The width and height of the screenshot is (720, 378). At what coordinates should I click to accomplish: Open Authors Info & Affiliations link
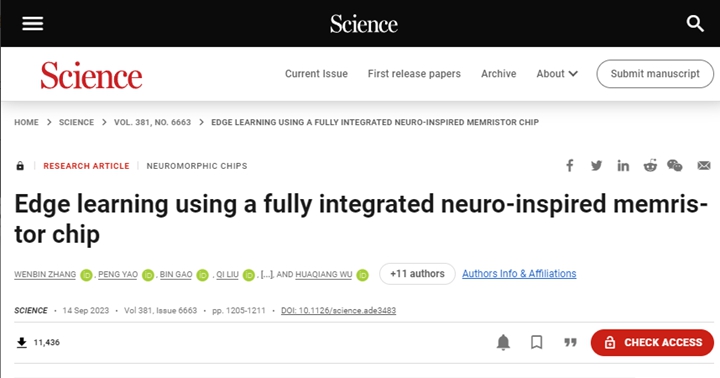519,274
